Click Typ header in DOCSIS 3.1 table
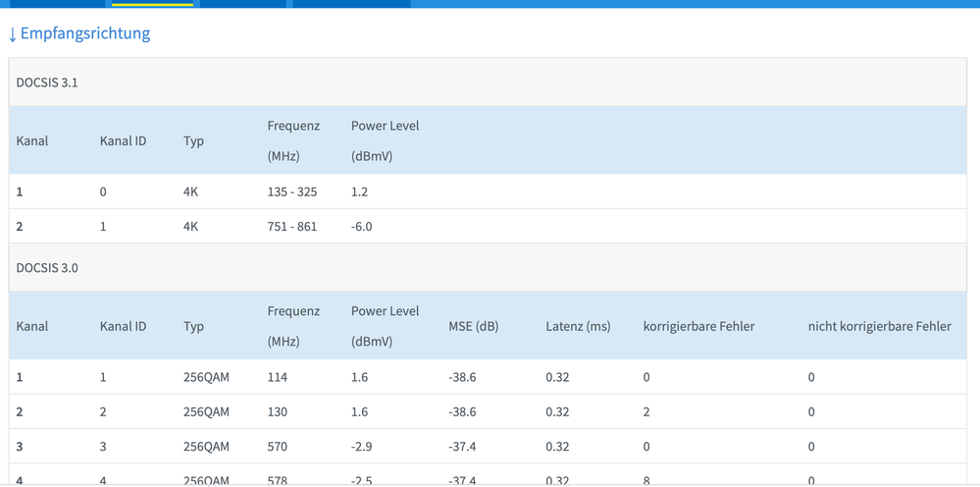The width and height of the screenshot is (980, 487). pos(194,141)
